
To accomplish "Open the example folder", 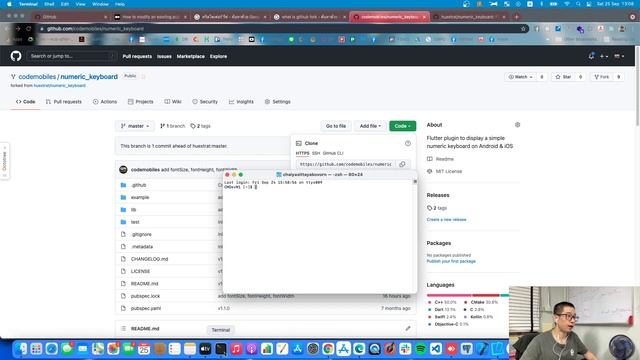I will (x=140, y=198).
